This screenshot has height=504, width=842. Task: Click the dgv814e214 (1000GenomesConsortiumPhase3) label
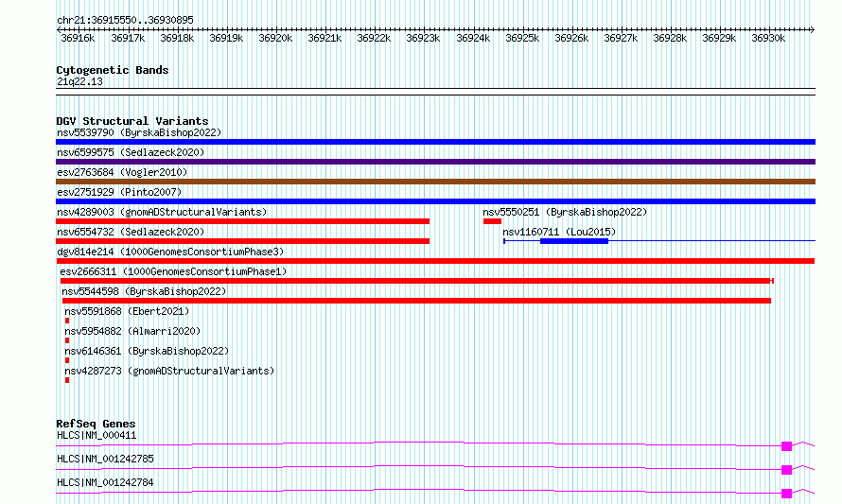click(x=170, y=252)
